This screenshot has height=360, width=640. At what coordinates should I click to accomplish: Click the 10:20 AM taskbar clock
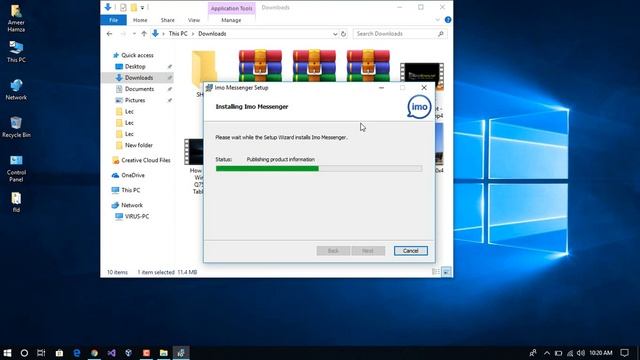coord(601,353)
